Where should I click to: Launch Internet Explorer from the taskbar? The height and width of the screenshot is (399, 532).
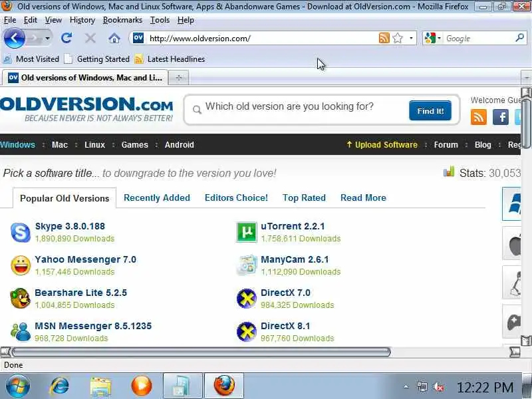[x=60, y=386]
